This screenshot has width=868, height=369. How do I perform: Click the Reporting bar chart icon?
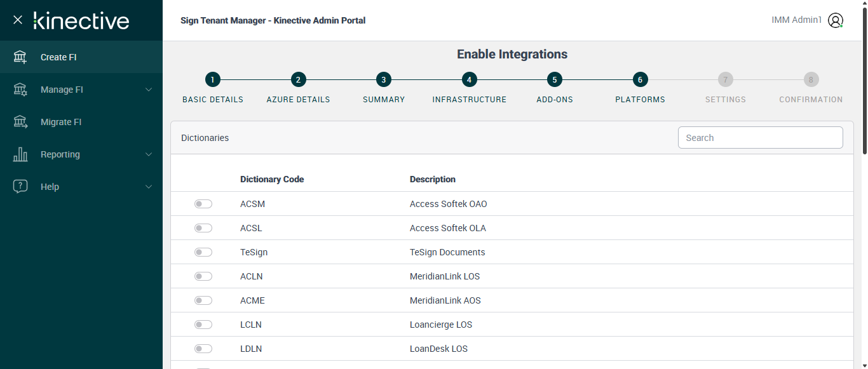click(x=20, y=154)
